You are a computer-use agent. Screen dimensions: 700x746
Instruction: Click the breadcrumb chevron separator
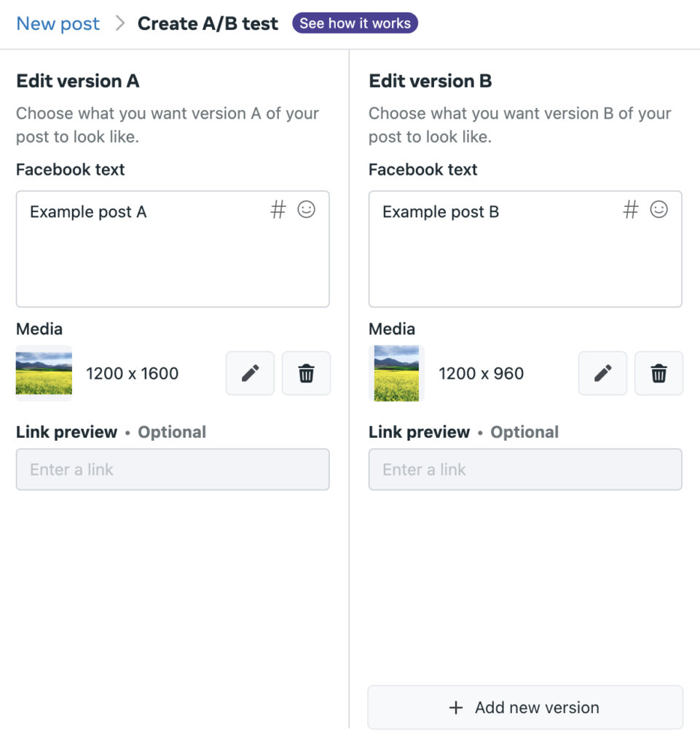120,23
